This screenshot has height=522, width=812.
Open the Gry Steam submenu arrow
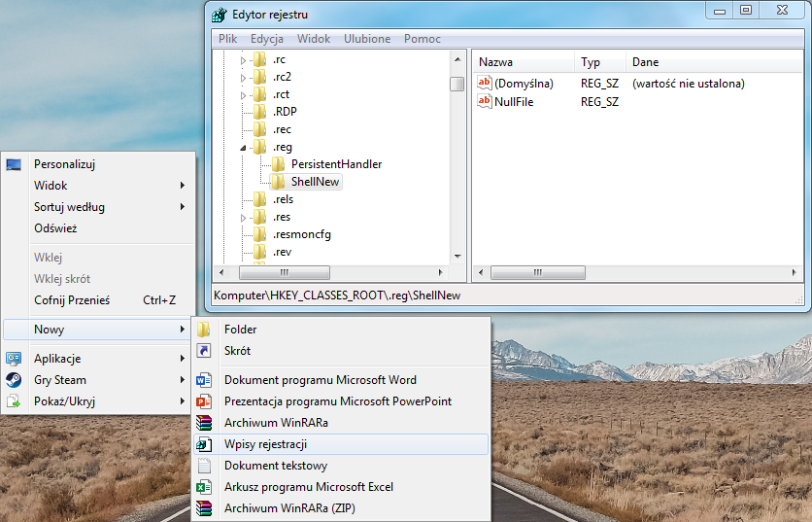pos(183,380)
